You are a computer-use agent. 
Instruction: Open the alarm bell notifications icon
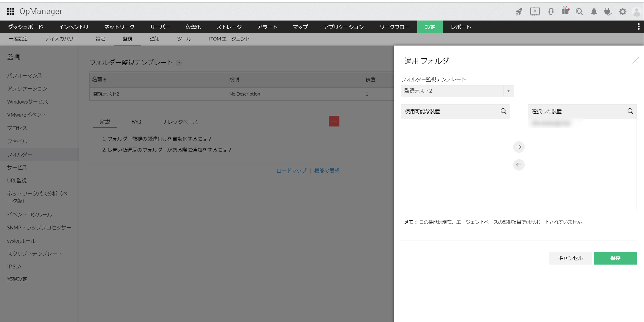tap(594, 12)
